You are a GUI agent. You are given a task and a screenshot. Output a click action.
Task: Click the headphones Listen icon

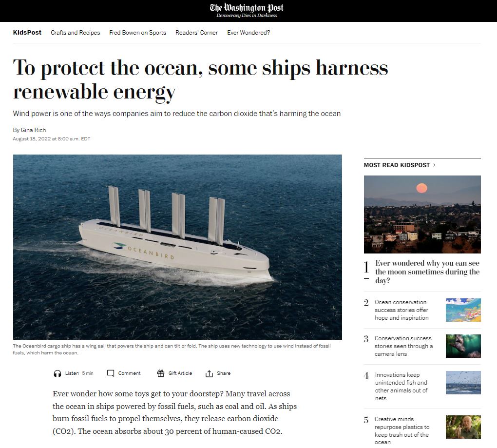coord(57,373)
